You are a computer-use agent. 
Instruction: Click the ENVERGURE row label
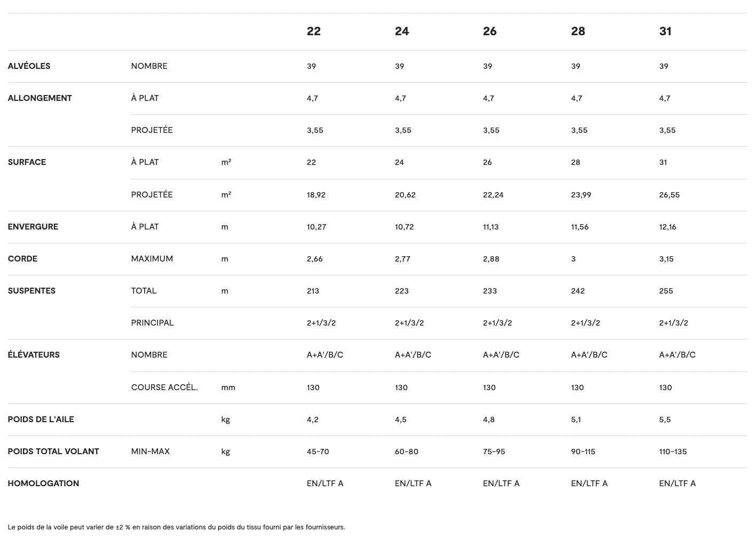pyautogui.click(x=33, y=227)
